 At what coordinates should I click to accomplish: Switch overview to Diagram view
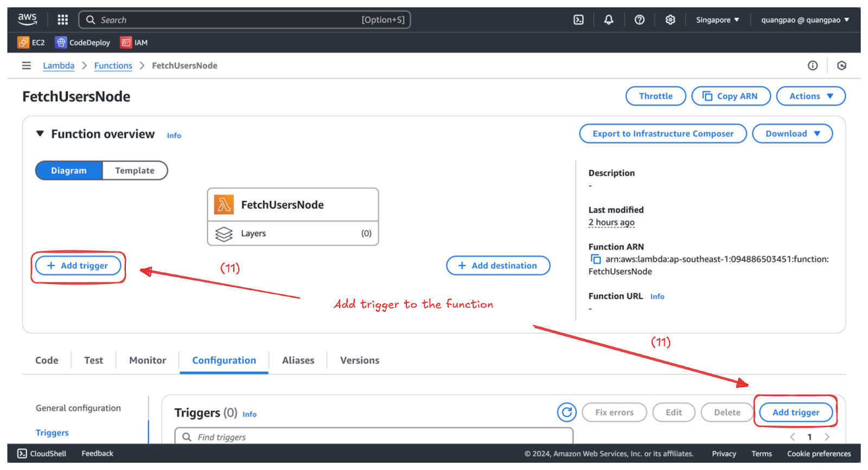69,170
